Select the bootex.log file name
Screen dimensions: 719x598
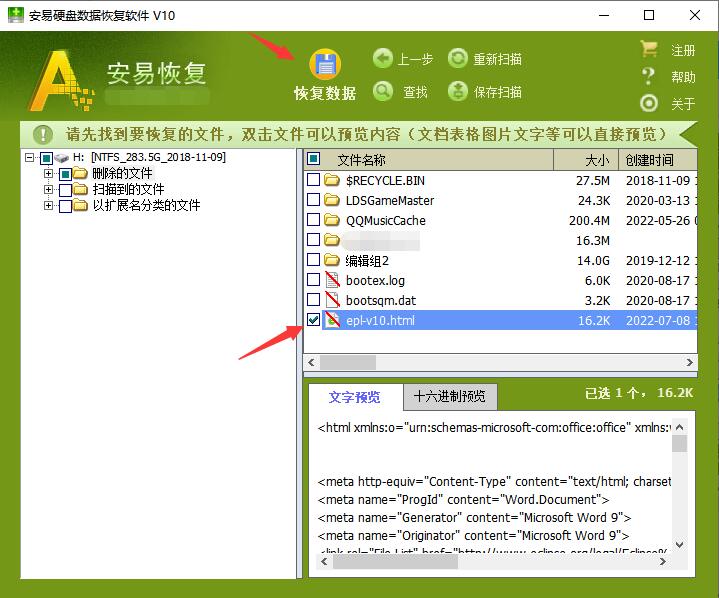(375, 280)
